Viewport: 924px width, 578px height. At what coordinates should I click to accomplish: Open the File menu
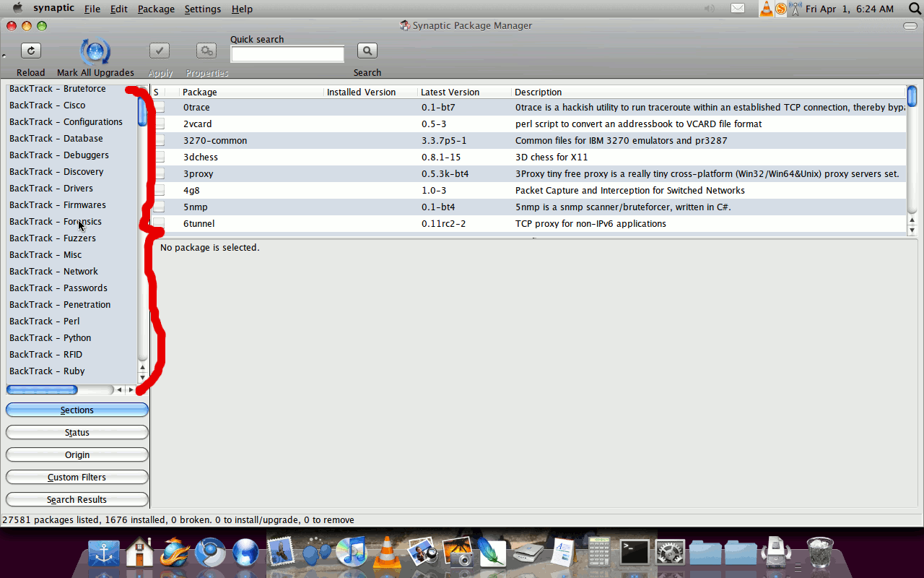pyautogui.click(x=92, y=9)
